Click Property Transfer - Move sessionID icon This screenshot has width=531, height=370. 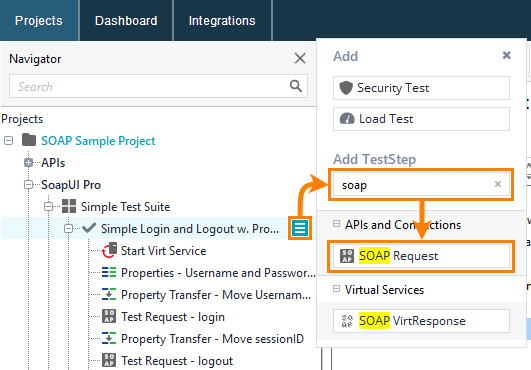[109, 338]
